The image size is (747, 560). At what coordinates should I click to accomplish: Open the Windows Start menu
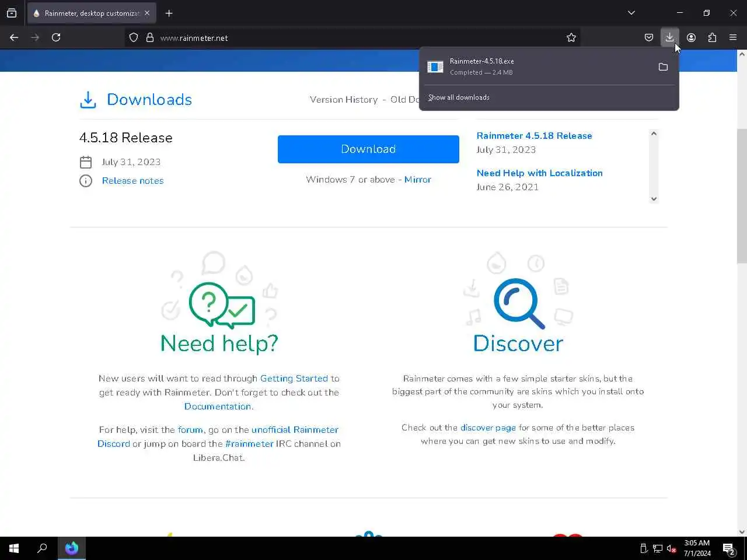(14, 548)
